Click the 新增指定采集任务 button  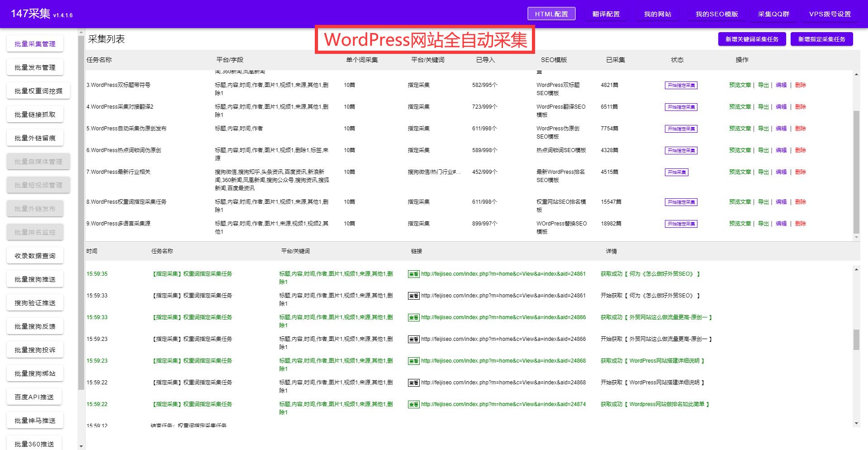pyautogui.click(x=821, y=39)
